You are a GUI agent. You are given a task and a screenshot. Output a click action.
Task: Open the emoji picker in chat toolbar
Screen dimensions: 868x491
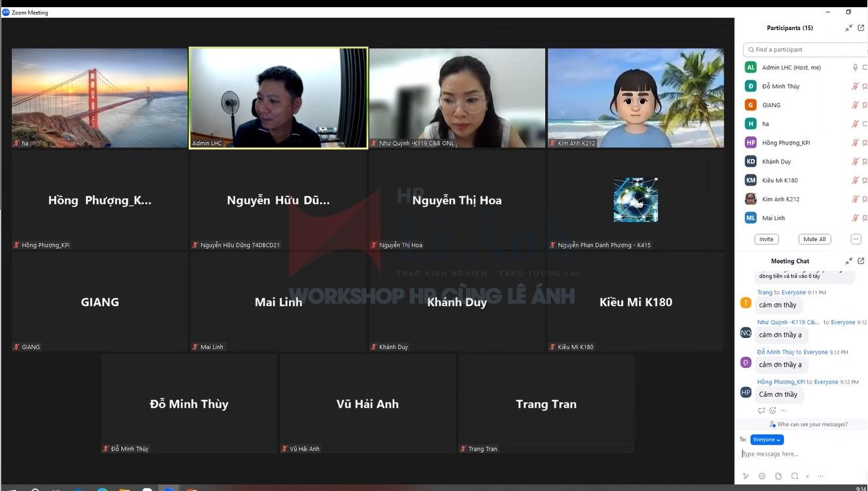coord(761,476)
